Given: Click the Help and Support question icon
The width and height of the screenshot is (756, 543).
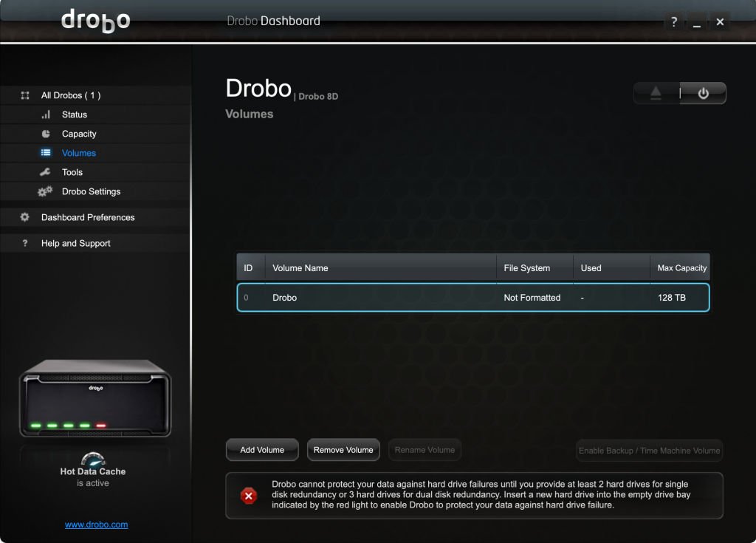Looking at the screenshot, I should pos(25,243).
